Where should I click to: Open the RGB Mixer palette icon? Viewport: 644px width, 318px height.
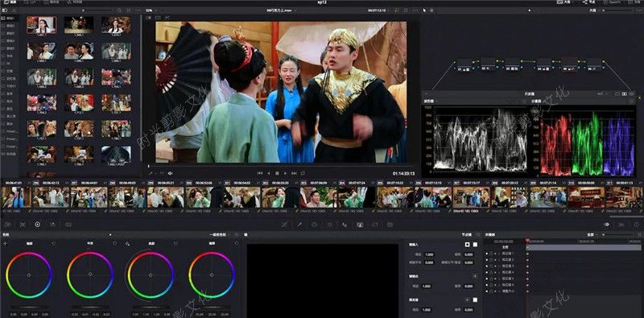point(52,225)
